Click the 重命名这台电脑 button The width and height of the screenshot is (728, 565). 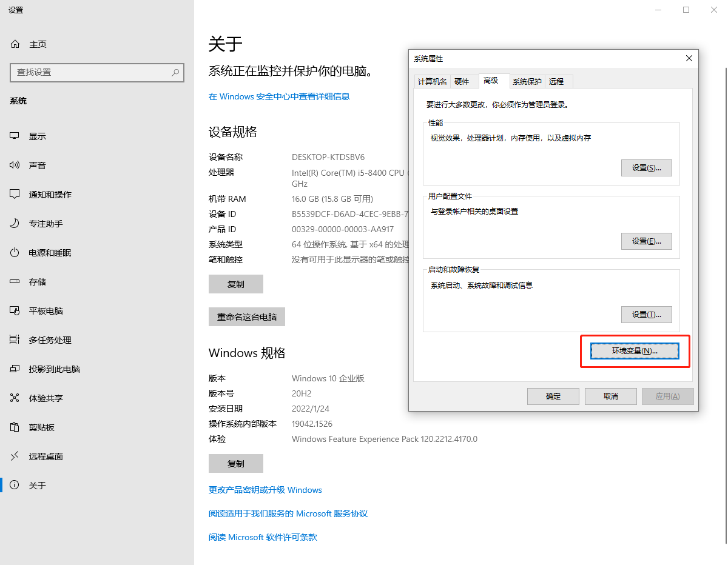click(x=247, y=317)
